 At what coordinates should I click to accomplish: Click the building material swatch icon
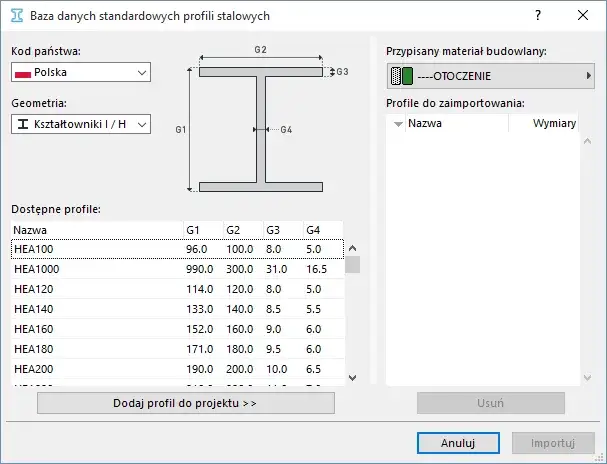point(401,76)
